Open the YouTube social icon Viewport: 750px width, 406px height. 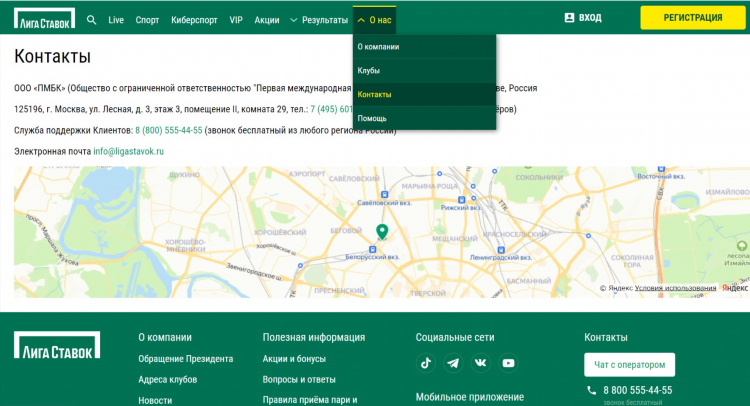point(508,363)
